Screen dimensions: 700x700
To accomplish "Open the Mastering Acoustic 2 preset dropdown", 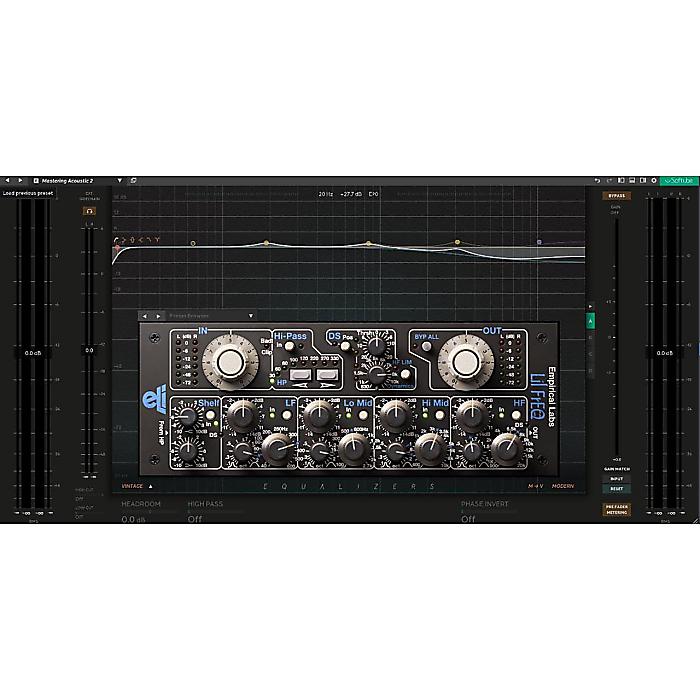I will pos(120,180).
